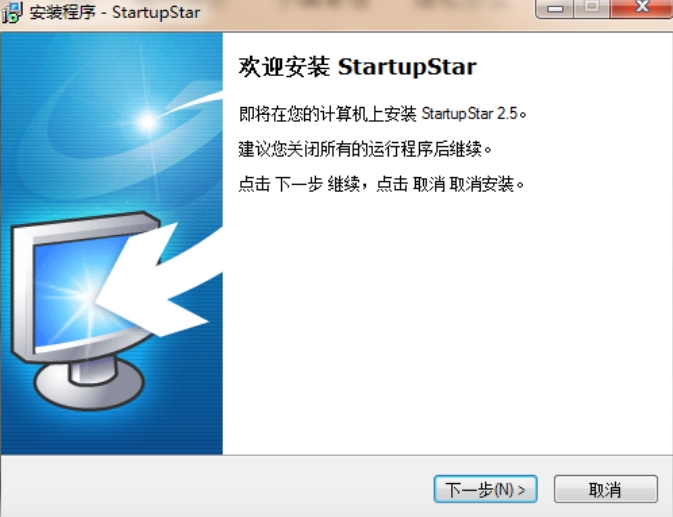The height and width of the screenshot is (517, 673).
Task: Click the title bar text 安装程序 - StartupStar
Action: [115, 12]
